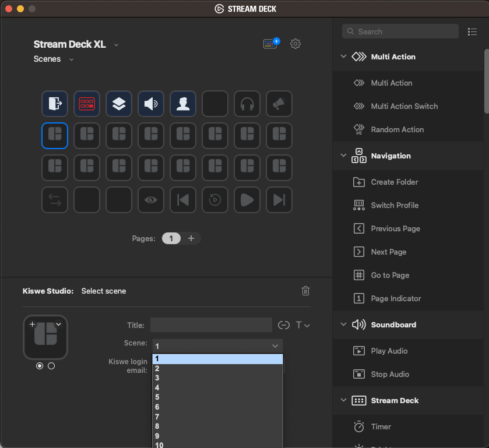The image size is (489, 448).
Task: Click the Search actions field
Action: (x=400, y=31)
